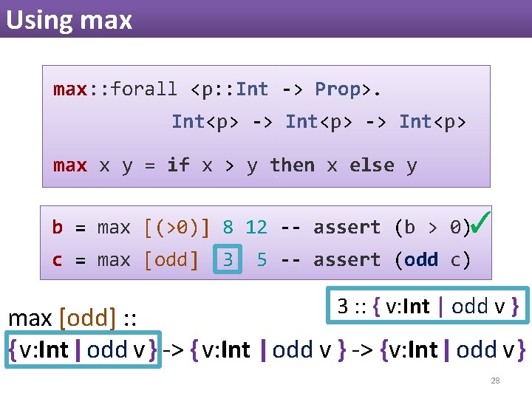The width and height of the screenshot is (532, 399).
Task: Click the middle '{v:Int | odd v}' type
Action: 268,349
